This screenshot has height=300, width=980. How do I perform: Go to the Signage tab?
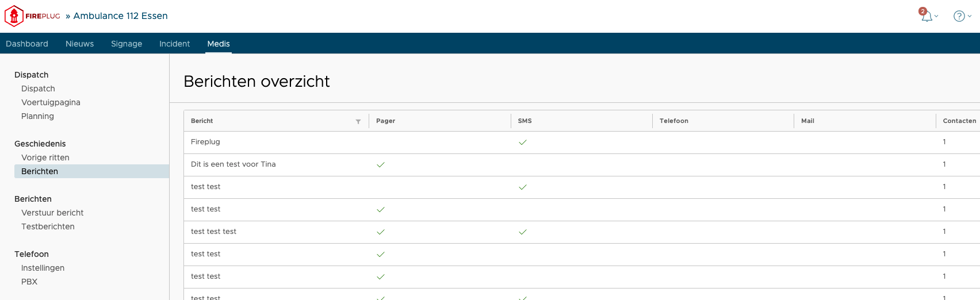pos(127,44)
